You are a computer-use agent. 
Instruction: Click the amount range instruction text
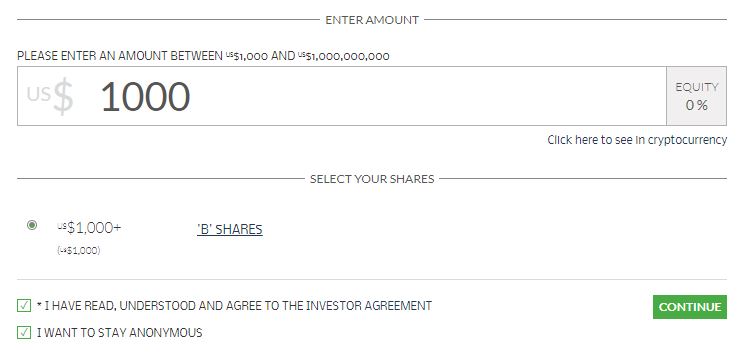tap(203, 56)
